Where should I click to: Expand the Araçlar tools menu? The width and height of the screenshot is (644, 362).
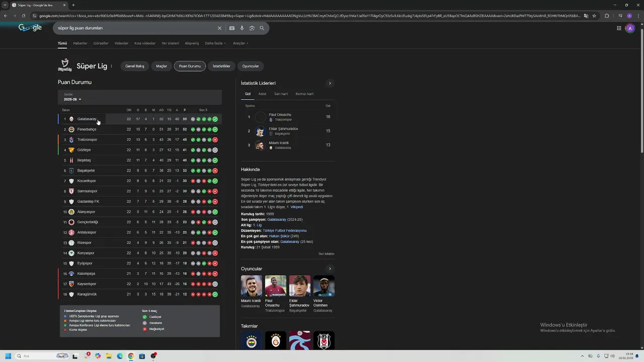(x=240, y=43)
